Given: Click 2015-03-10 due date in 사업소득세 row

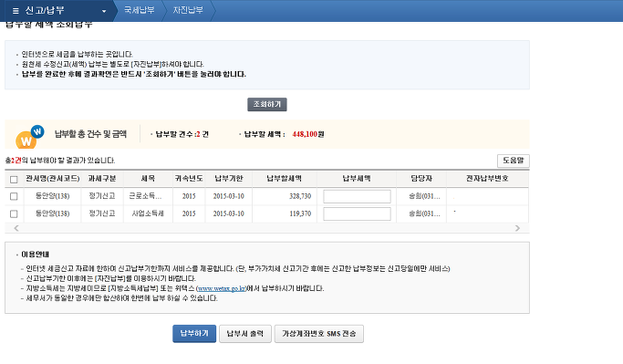Looking at the screenshot, I should 228,213.
